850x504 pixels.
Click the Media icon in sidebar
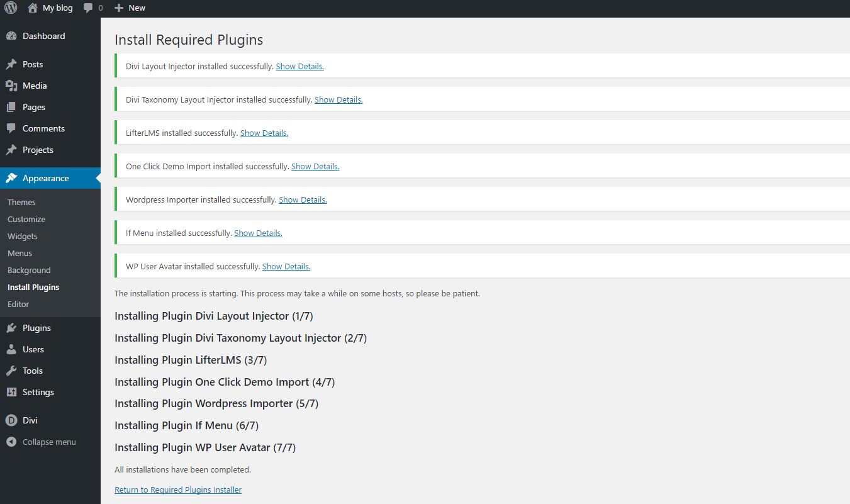coord(11,86)
